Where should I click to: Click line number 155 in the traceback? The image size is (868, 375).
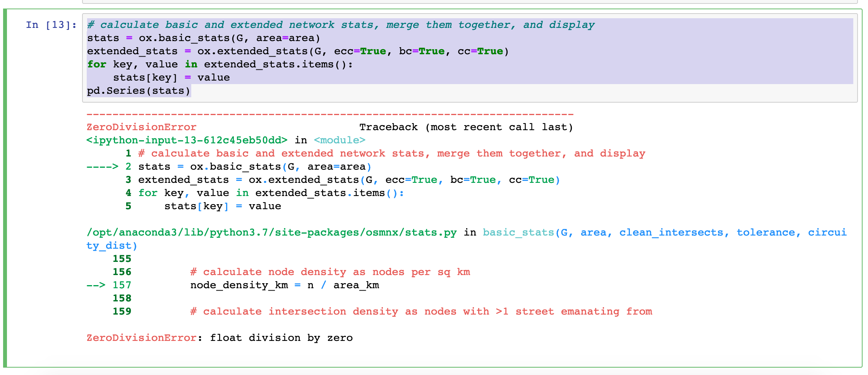pyautogui.click(x=122, y=258)
